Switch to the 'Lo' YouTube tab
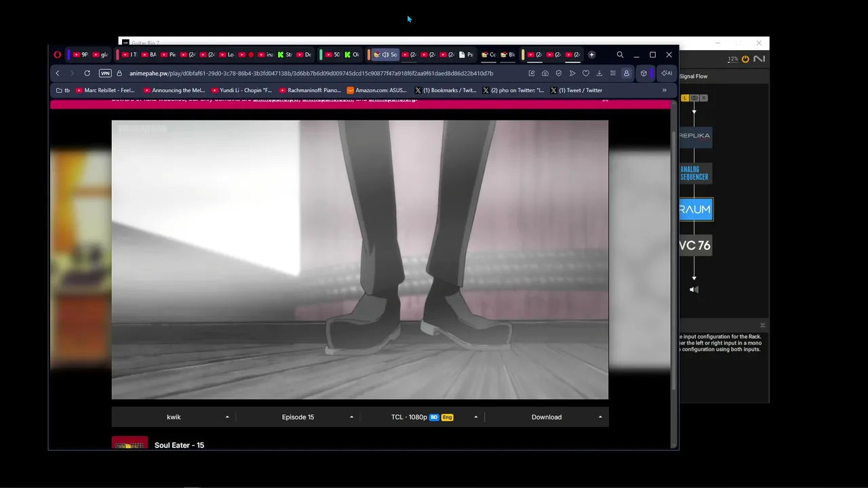Image resolution: width=868 pixels, height=488 pixels. pos(226,55)
